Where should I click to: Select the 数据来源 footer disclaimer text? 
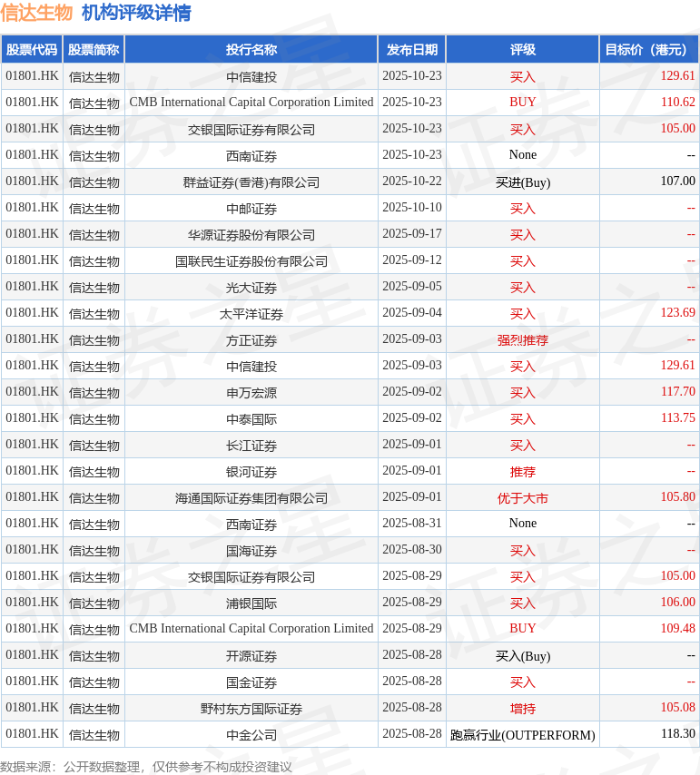(146, 767)
